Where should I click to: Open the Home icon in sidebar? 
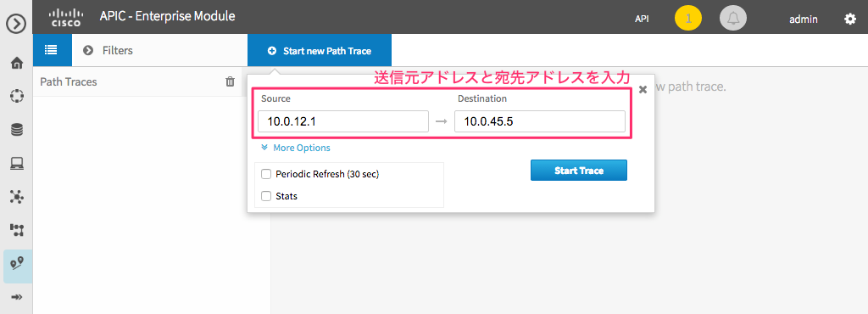pos(17,63)
